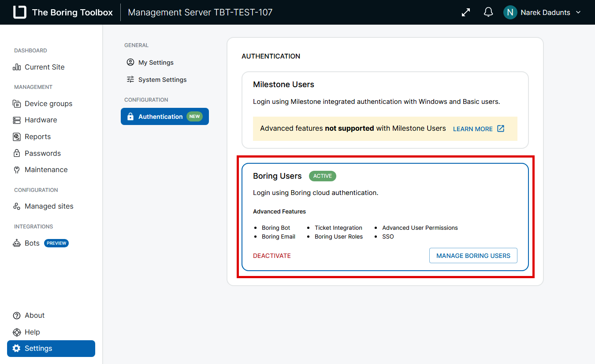
Task: Click the Reports icon in sidebar
Action: click(x=17, y=137)
